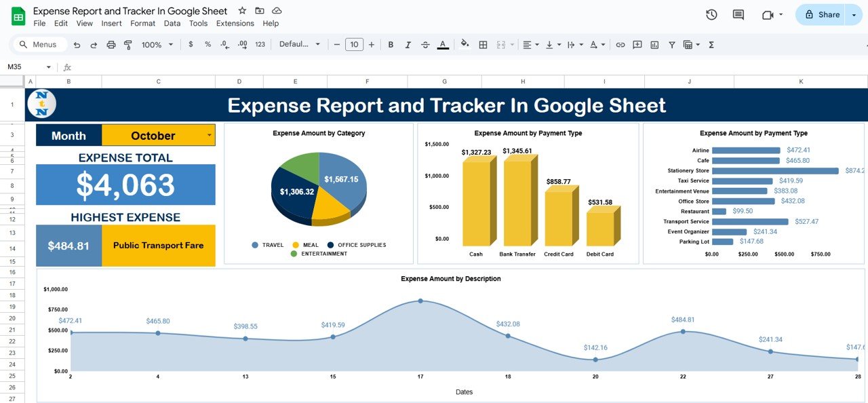Open the Help menu

click(271, 23)
